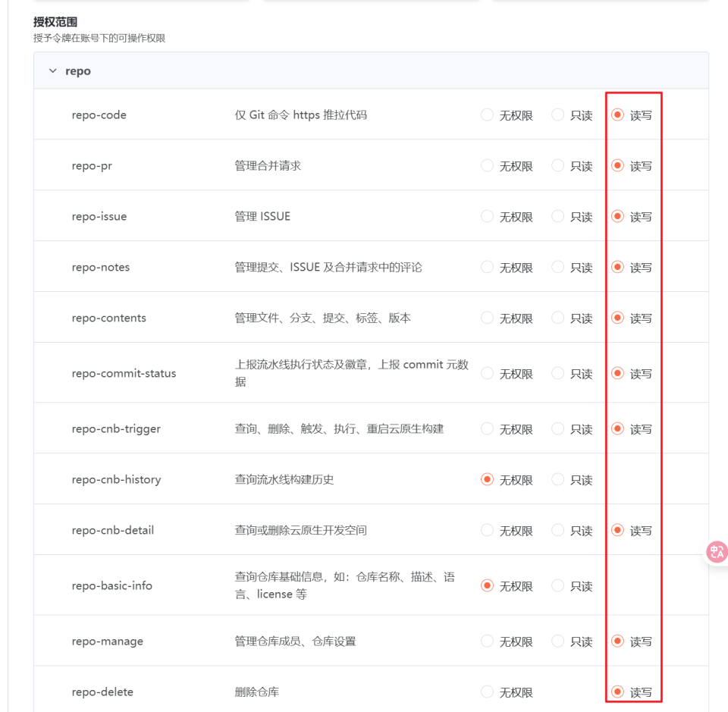Screen dimensions: 728x712
Task: Click description 管理合并请求
Action: click(x=268, y=166)
